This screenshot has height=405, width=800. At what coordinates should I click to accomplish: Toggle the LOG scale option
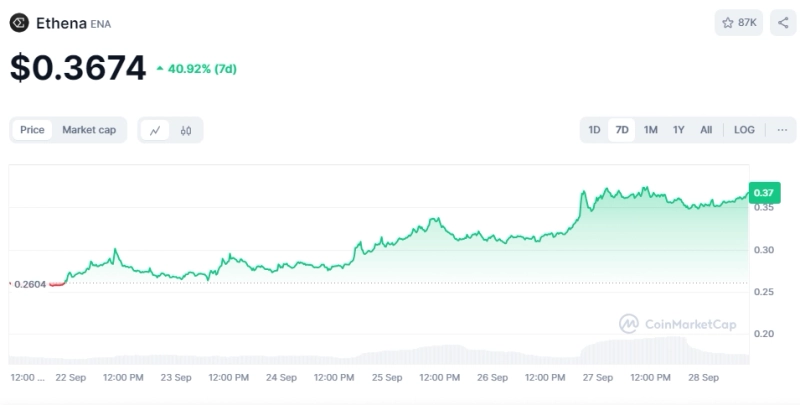click(x=744, y=130)
